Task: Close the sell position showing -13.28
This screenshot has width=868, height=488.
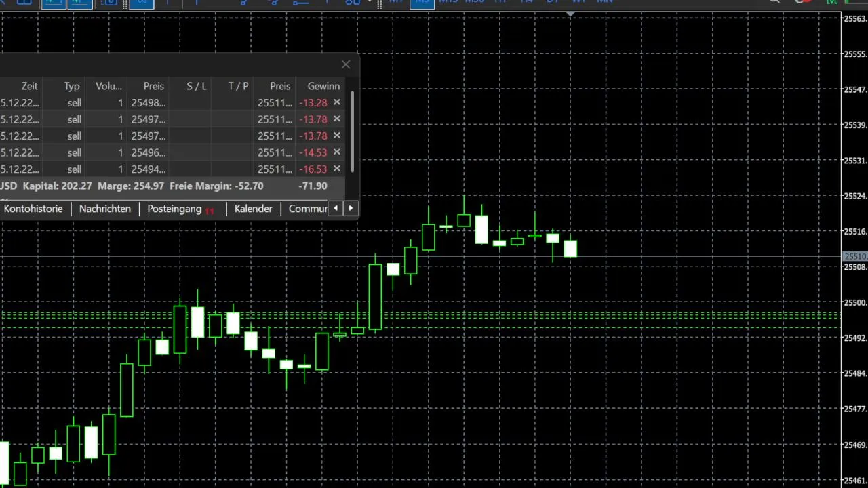Action: (336, 102)
